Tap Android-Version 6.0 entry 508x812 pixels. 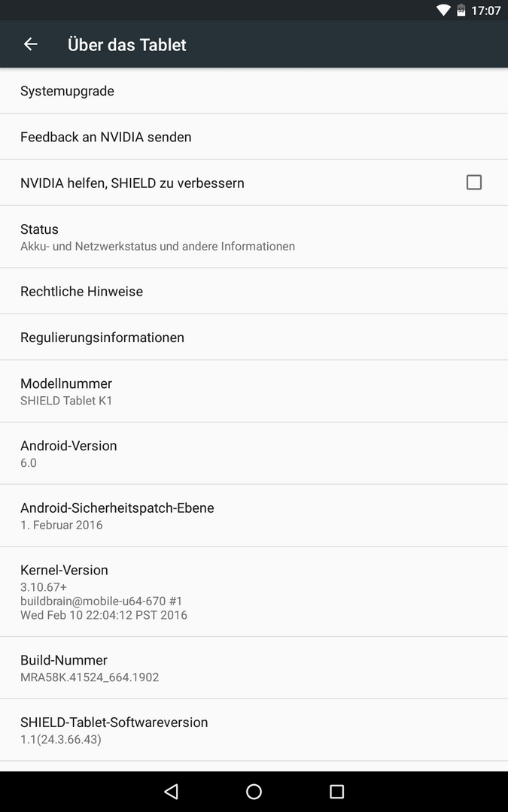tap(254, 453)
